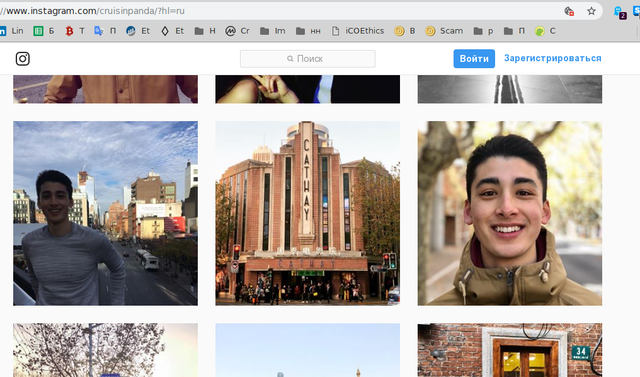Open the Scam bookmark
Screen dimensions: 640x377
(444, 31)
